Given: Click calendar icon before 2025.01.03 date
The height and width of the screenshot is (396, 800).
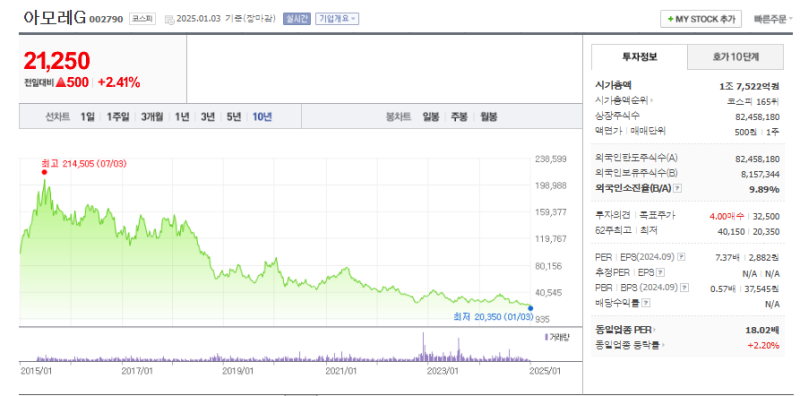Looking at the screenshot, I should tap(169, 19).
